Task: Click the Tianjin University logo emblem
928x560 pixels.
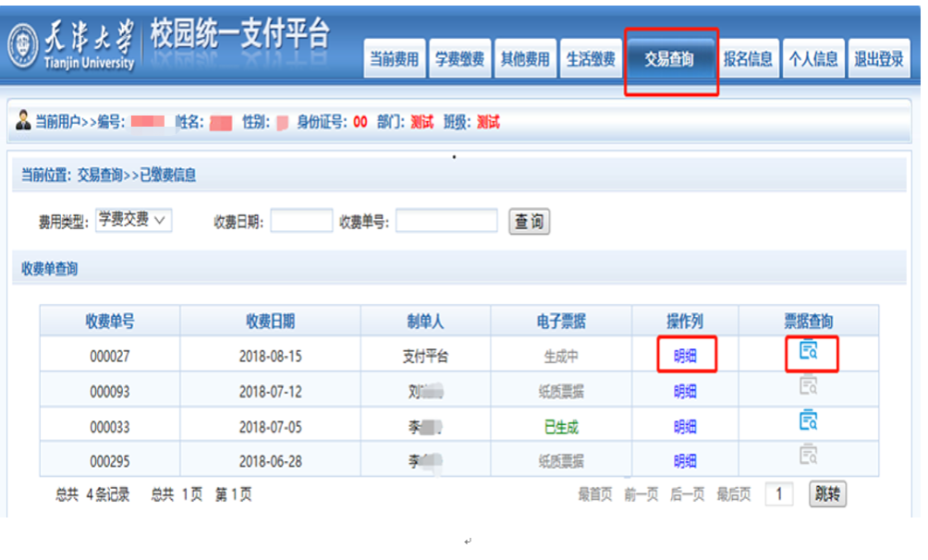Action: point(22,46)
